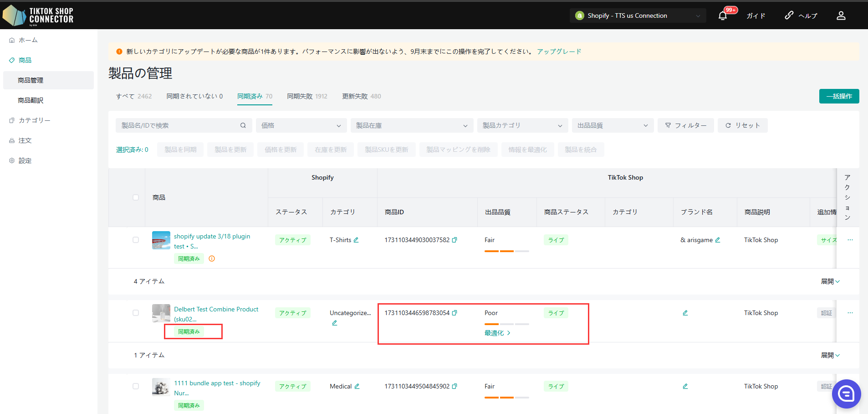Open 設定 in sidebar
Viewport: 868px width, 414px height.
(x=25, y=160)
